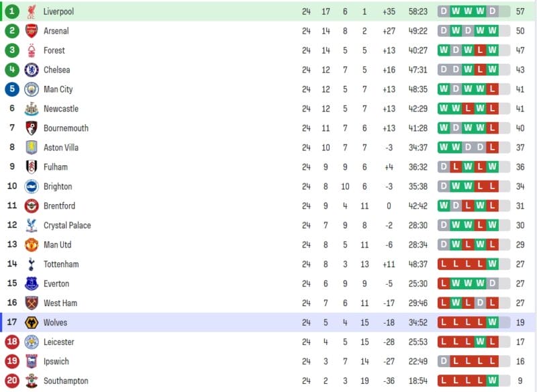Click the Liverpool club crest
The width and height of the screenshot is (537, 392).
click(x=32, y=11)
